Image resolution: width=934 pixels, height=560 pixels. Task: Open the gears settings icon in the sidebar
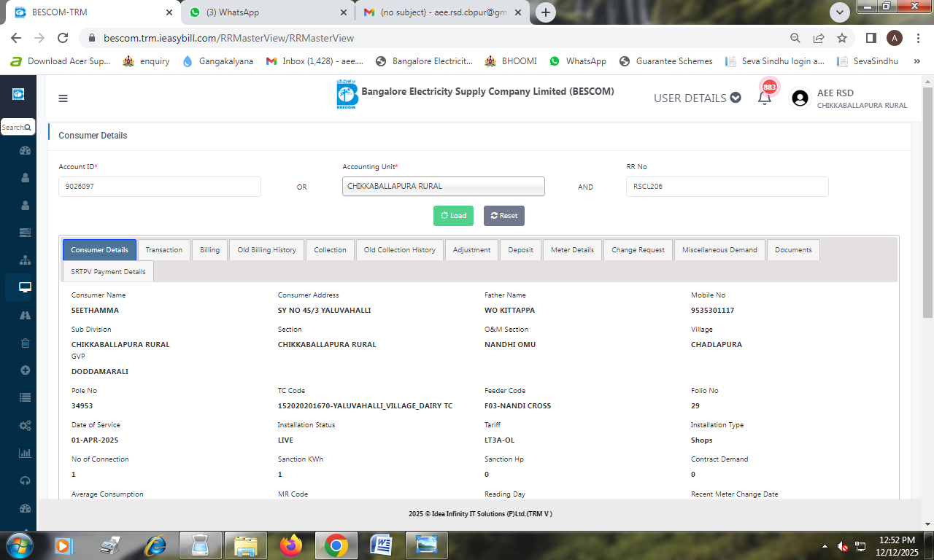[x=25, y=426]
